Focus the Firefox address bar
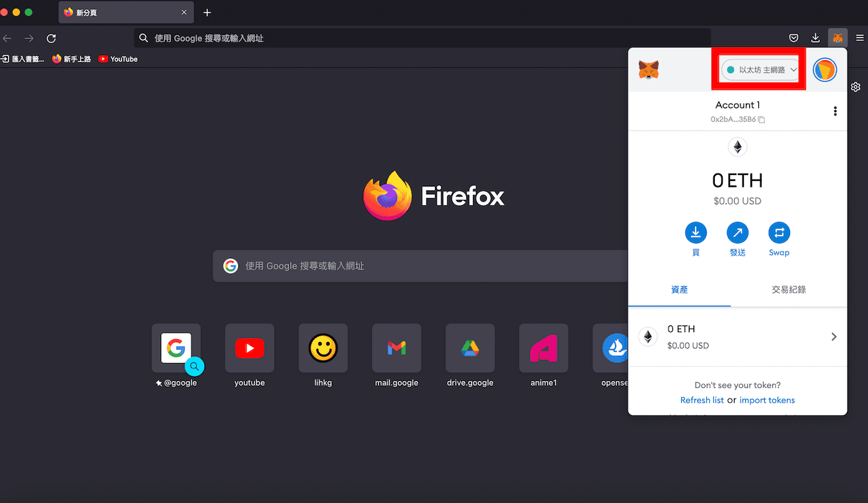 coord(423,38)
